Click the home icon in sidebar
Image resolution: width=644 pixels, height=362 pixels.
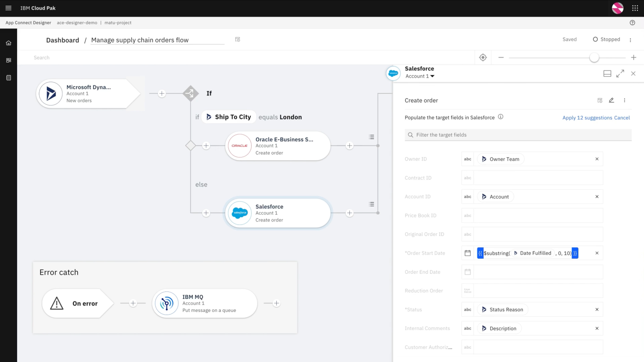[9, 43]
